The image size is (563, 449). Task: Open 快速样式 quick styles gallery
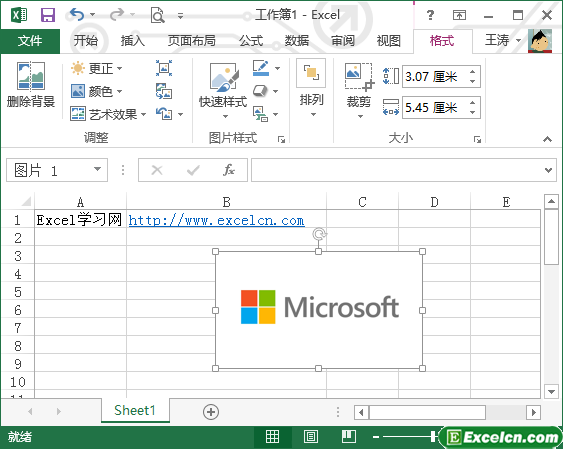pos(223,90)
